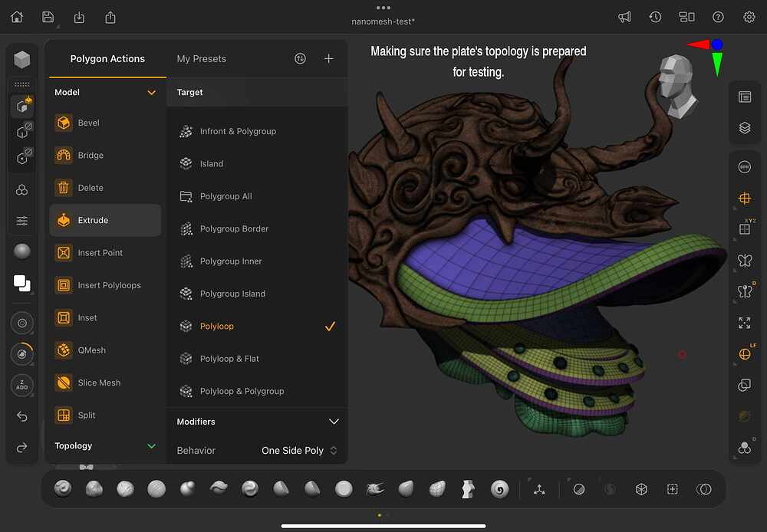Choose the Insert Polyloops action
This screenshot has height=532, width=767.
click(x=105, y=286)
